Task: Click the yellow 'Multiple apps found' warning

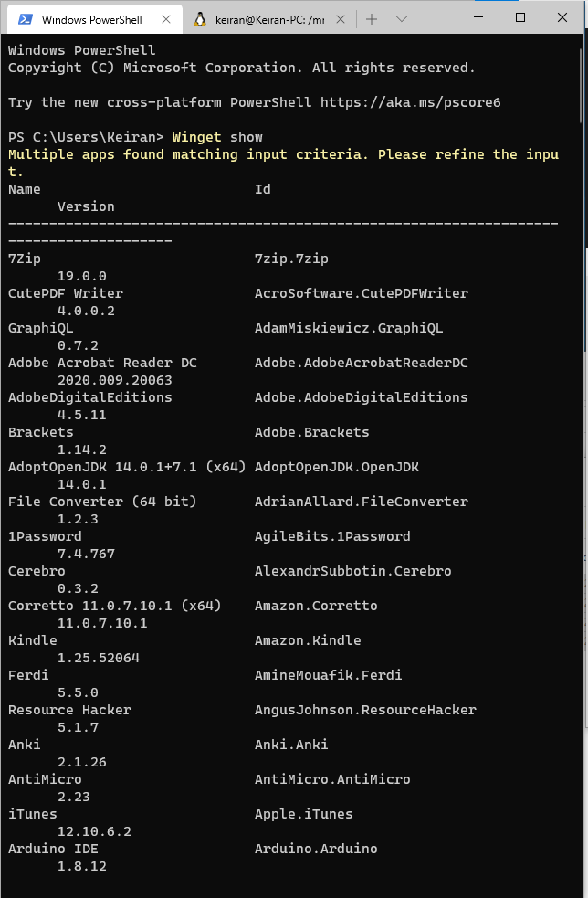Action: coord(283,164)
